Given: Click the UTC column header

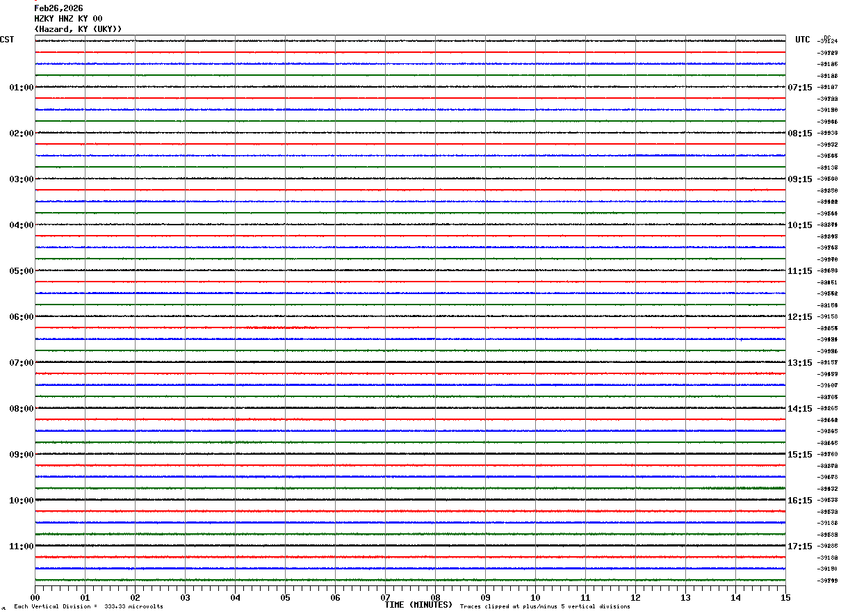Looking at the screenshot, I should (803, 40).
